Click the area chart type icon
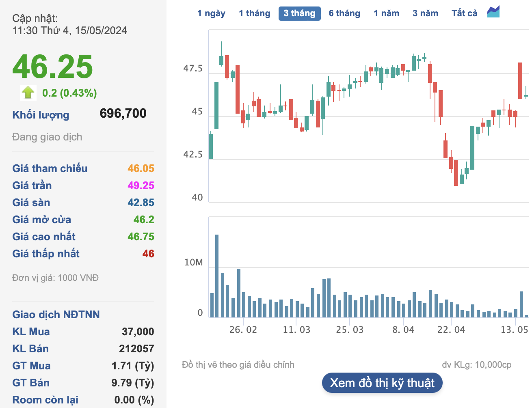 tap(493, 12)
